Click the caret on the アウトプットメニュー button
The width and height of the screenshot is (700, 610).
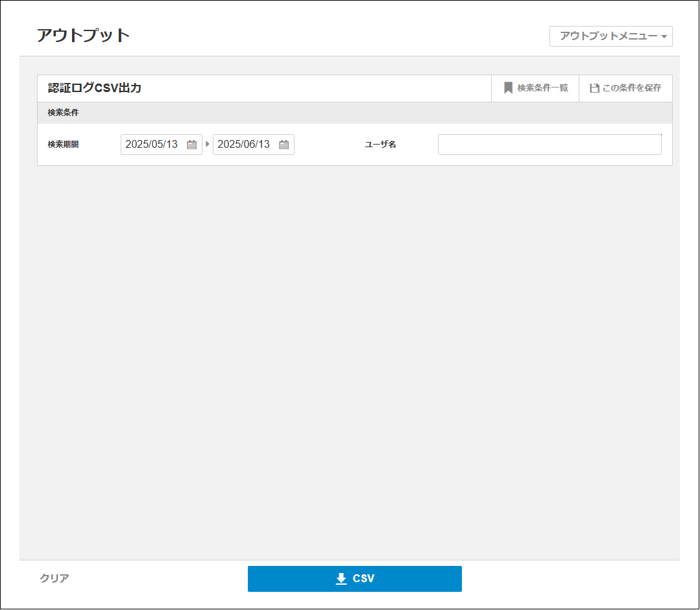click(662, 36)
